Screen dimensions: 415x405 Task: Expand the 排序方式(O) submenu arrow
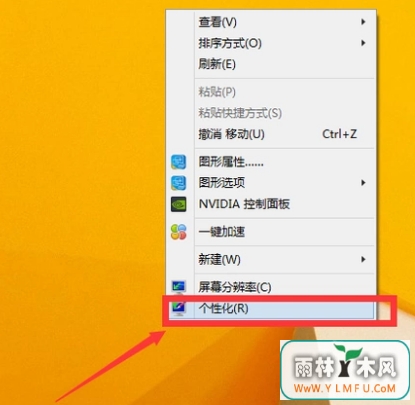click(x=363, y=43)
